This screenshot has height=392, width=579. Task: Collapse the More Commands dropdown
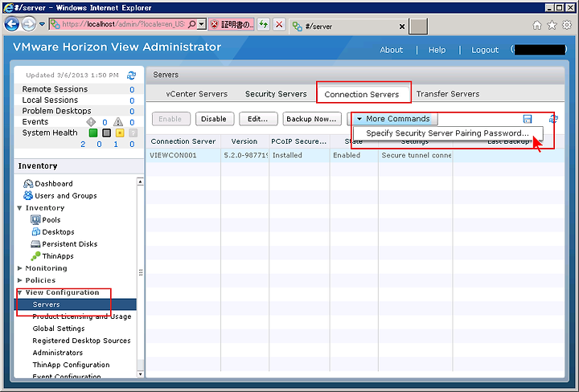pyautogui.click(x=394, y=119)
